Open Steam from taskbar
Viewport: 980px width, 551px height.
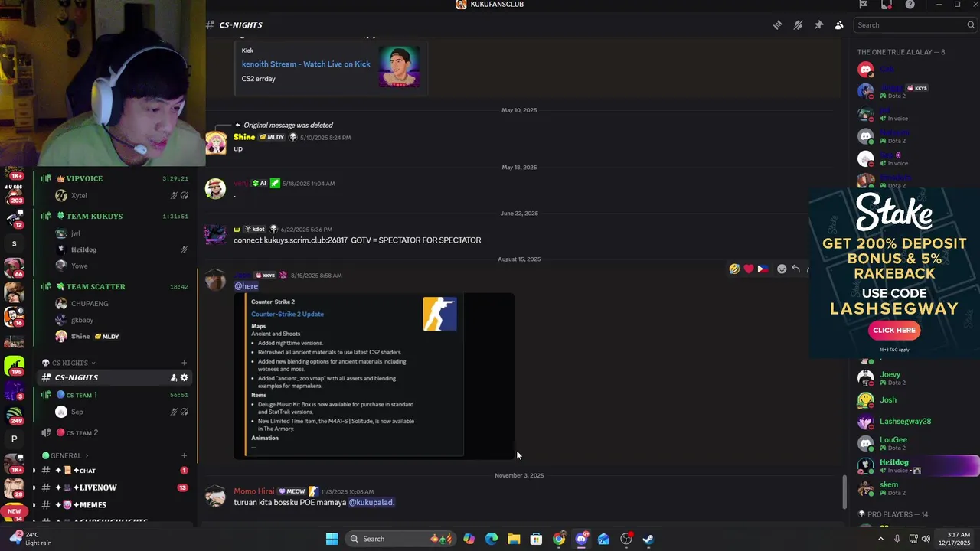point(648,539)
